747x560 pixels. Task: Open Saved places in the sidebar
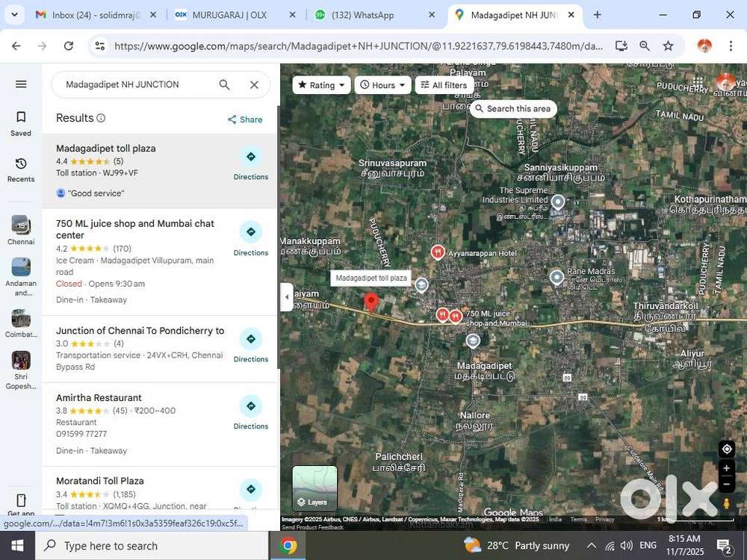tap(20, 122)
